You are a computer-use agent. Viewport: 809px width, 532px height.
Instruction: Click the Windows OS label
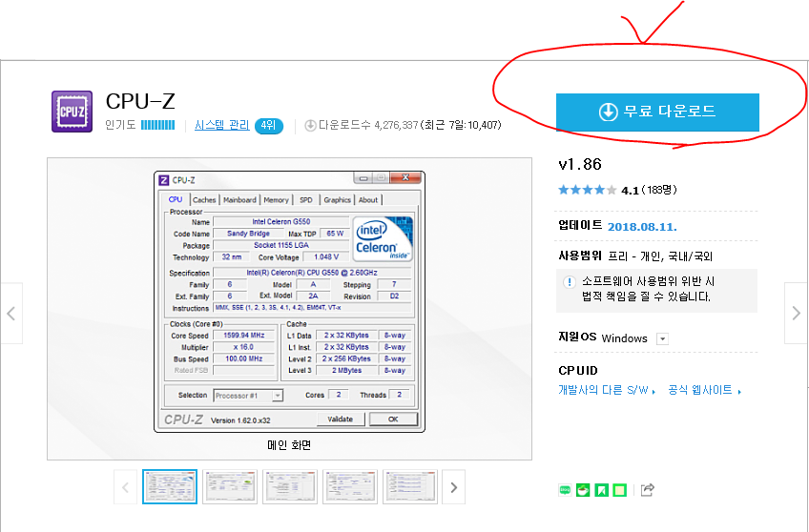[624, 338]
